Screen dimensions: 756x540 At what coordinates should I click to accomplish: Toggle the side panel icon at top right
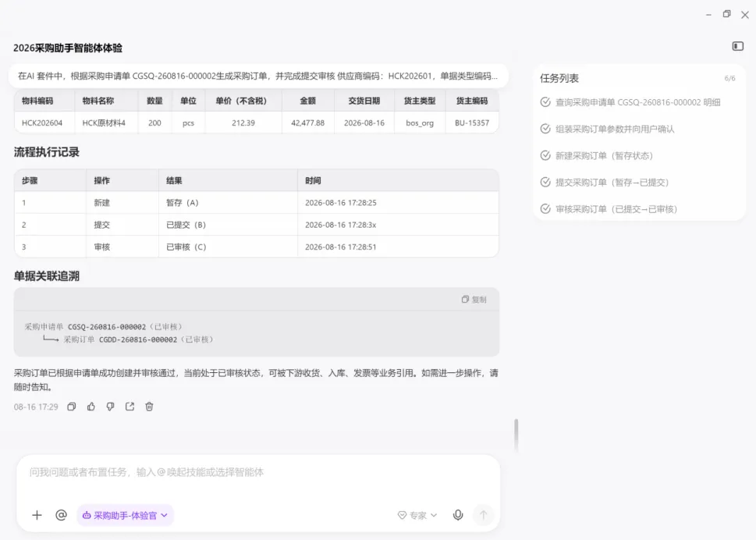738,46
